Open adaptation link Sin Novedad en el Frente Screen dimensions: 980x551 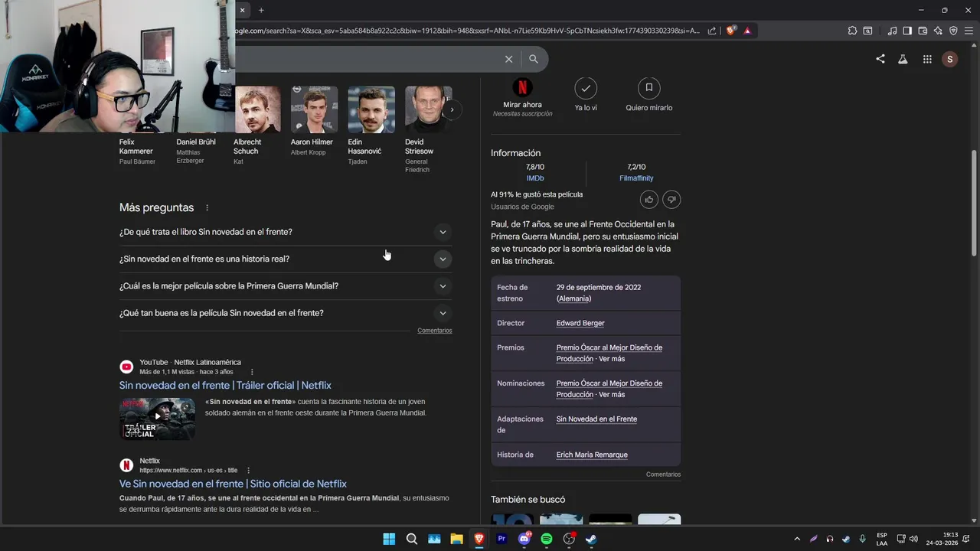click(x=596, y=419)
